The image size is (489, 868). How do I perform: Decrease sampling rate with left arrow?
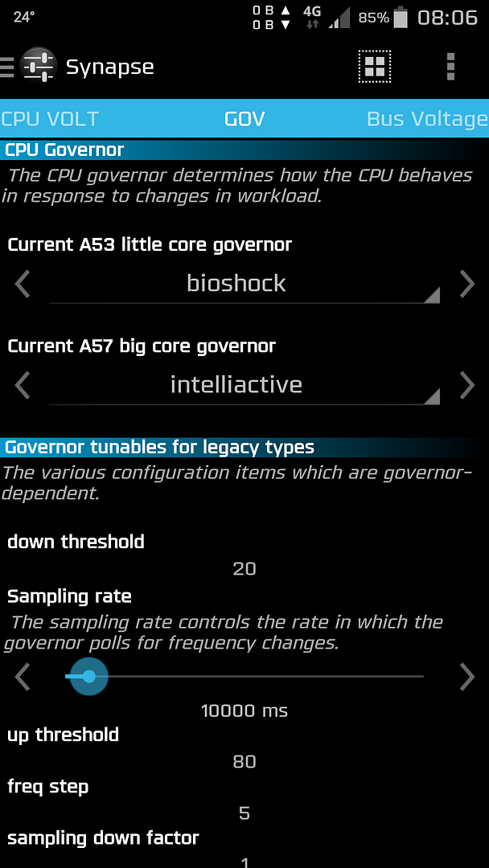coord(23,678)
